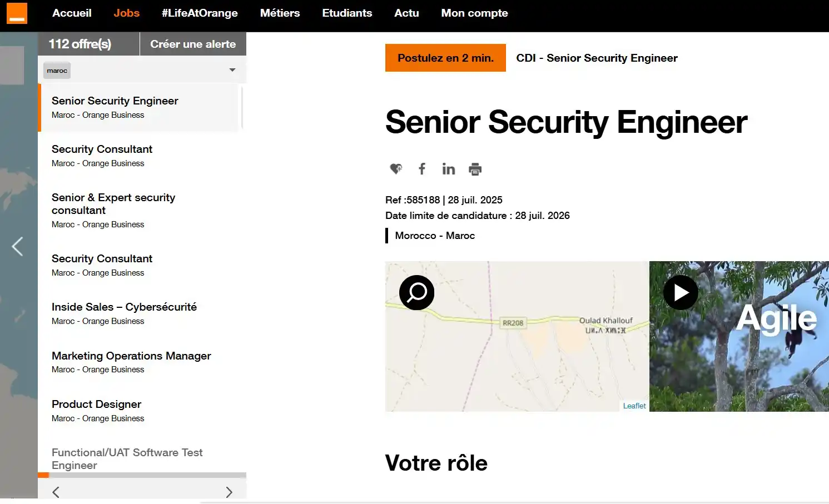Click the Votre rôle heading
Viewport: 829px width, 504px height.
pos(436,463)
